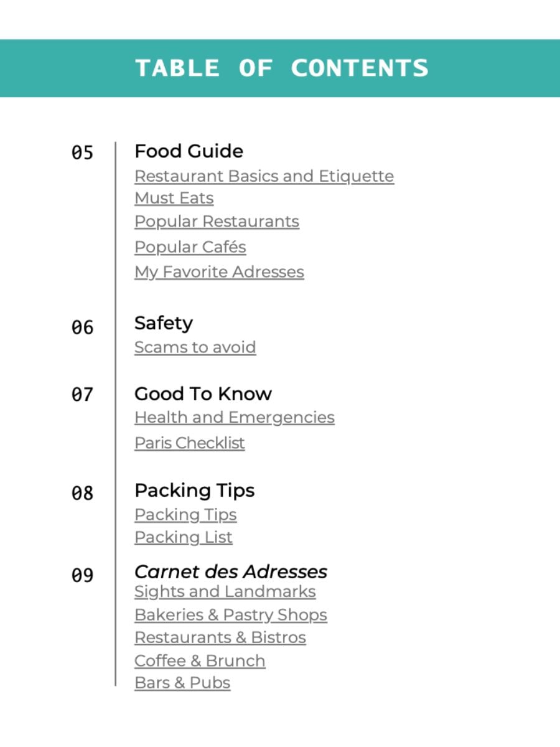This screenshot has width=560, height=747.
Task: Open the Packing Tips sub-link
Action: [x=185, y=515]
